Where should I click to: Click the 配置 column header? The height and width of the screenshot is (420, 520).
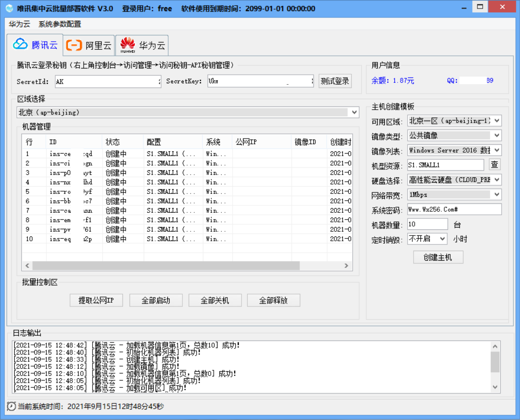[x=173, y=142]
